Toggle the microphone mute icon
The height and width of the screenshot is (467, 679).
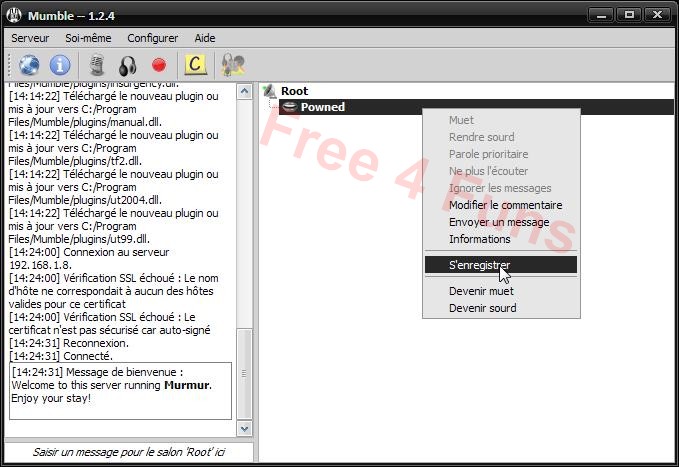pos(97,65)
